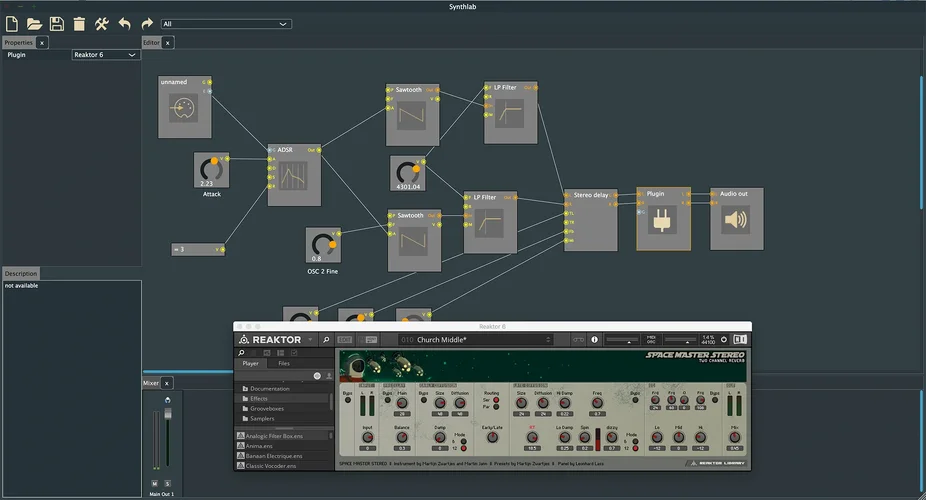Switch to the Mixer tab
The image size is (926, 500).
click(x=151, y=383)
